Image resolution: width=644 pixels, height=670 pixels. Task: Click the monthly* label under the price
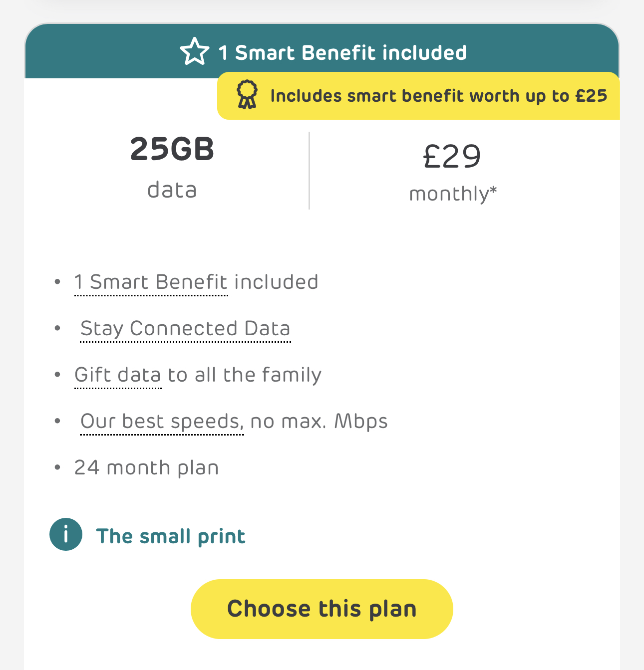(x=453, y=194)
